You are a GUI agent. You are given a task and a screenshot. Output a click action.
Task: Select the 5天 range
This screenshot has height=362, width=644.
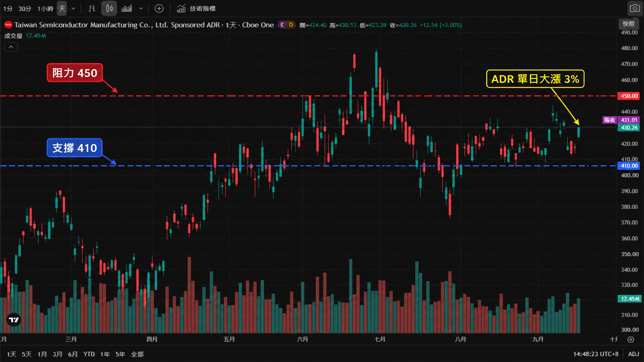[x=27, y=354]
